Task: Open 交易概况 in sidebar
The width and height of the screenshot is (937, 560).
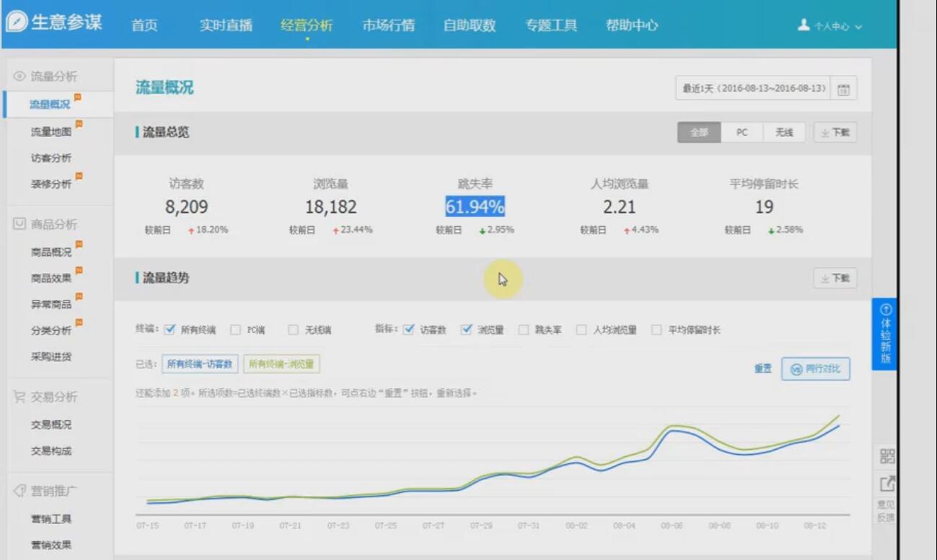Action: (x=50, y=425)
